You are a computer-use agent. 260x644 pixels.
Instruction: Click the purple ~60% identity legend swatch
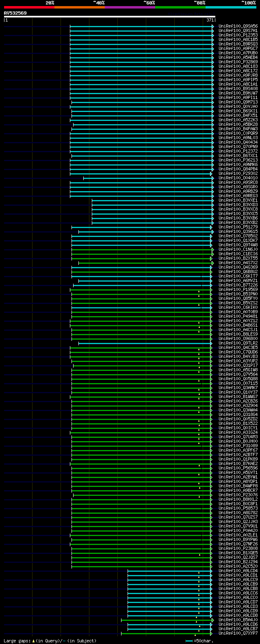(130, 7)
